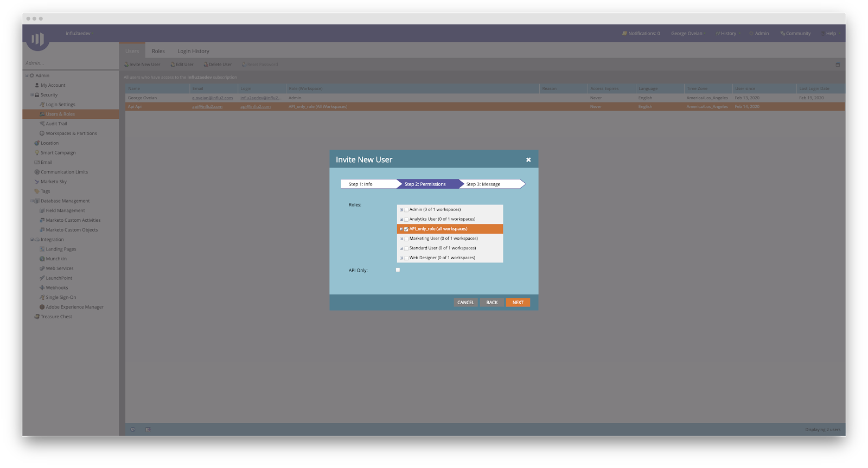Screen dimensions: 868x468
Task: Switch to the Roles tab
Action: [158, 52]
